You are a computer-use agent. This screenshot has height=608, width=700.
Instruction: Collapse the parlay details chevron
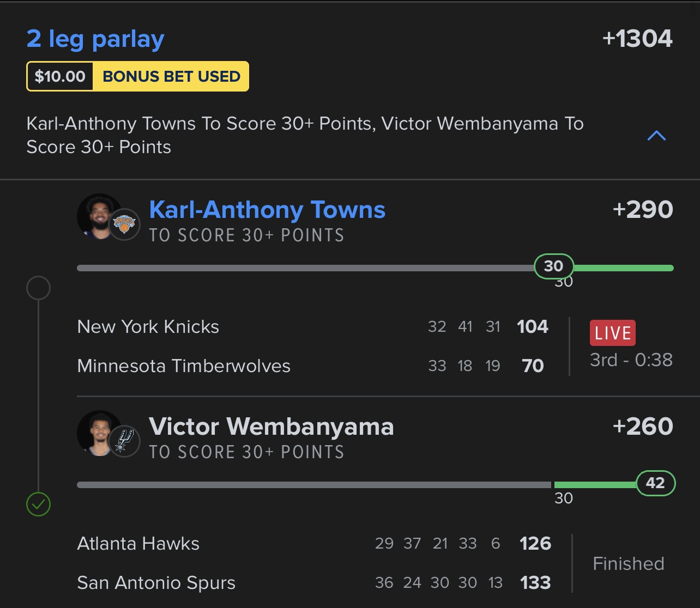click(x=656, y=136)
